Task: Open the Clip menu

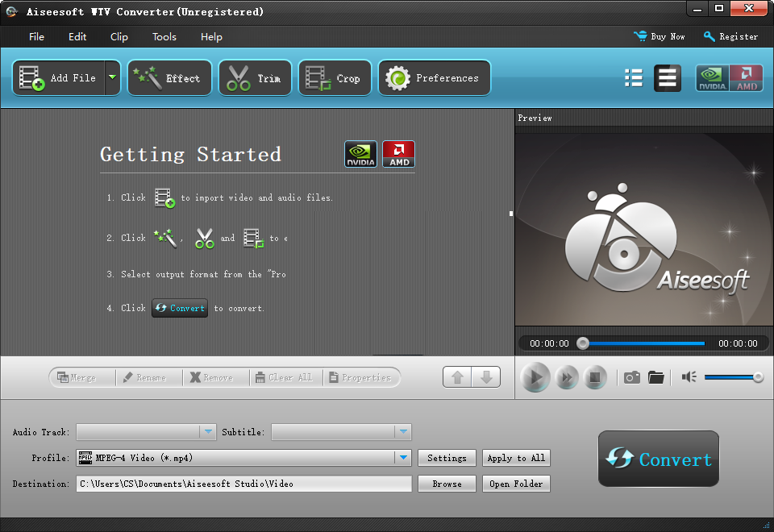Action: [119, 36]
